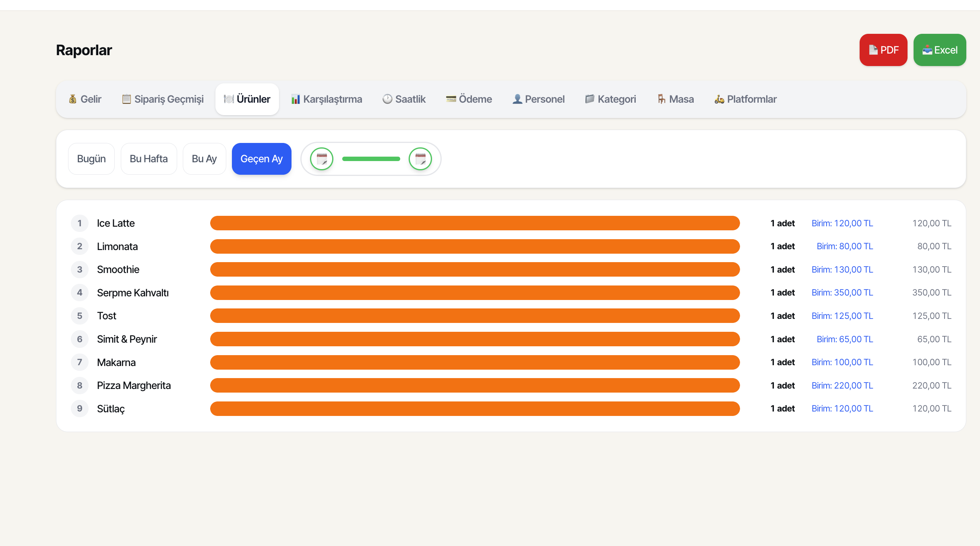Screen dimensions: 980x546
Task: Click rank number 1 badge
Action: [80, 223]
